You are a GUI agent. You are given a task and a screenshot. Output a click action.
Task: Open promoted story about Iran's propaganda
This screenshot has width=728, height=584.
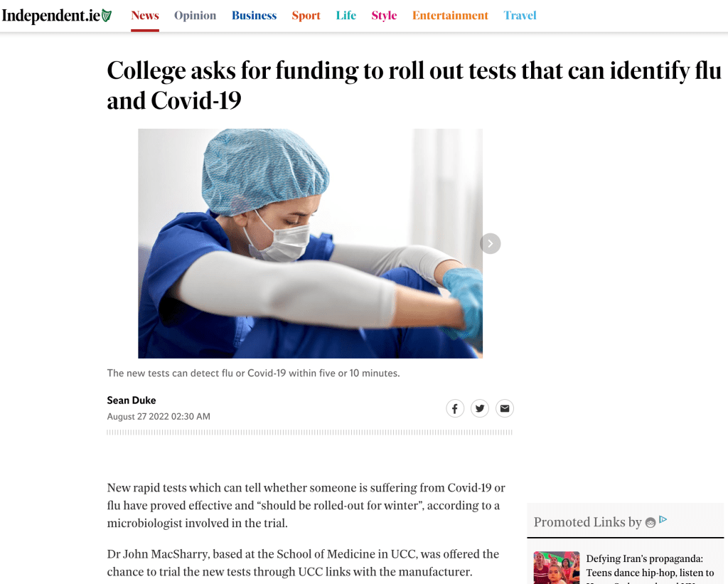click(650, 570)
